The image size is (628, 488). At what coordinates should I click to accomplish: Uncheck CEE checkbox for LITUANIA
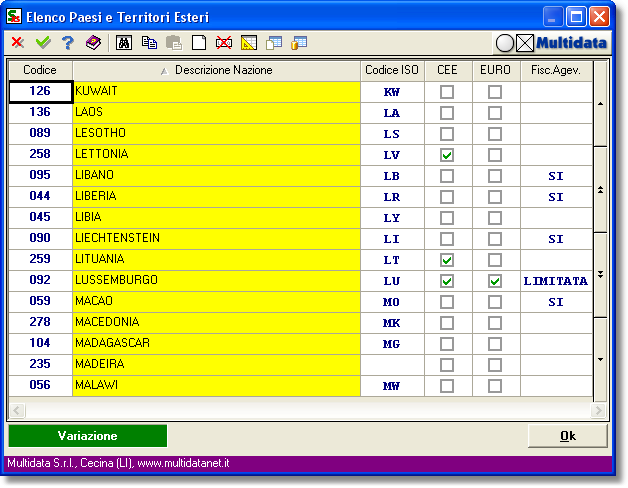(x=447, y=260)
